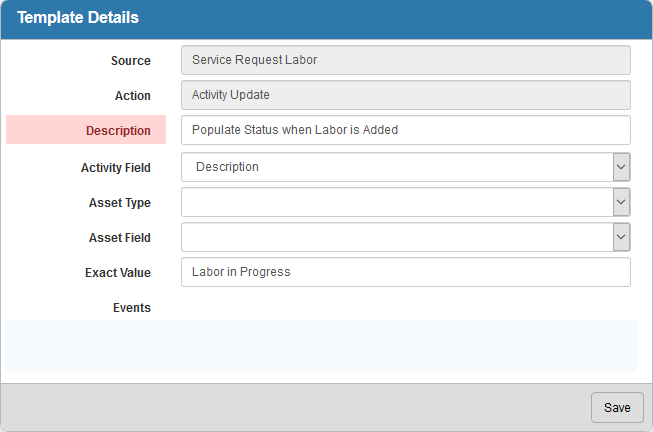
Task: Click the Asset Type label
Action: coord(120,202)
